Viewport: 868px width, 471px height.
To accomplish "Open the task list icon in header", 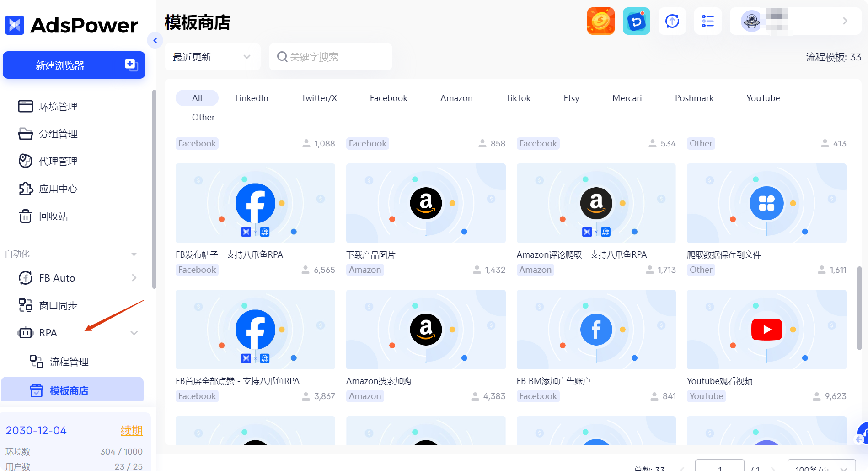I will tap(708, 21).
